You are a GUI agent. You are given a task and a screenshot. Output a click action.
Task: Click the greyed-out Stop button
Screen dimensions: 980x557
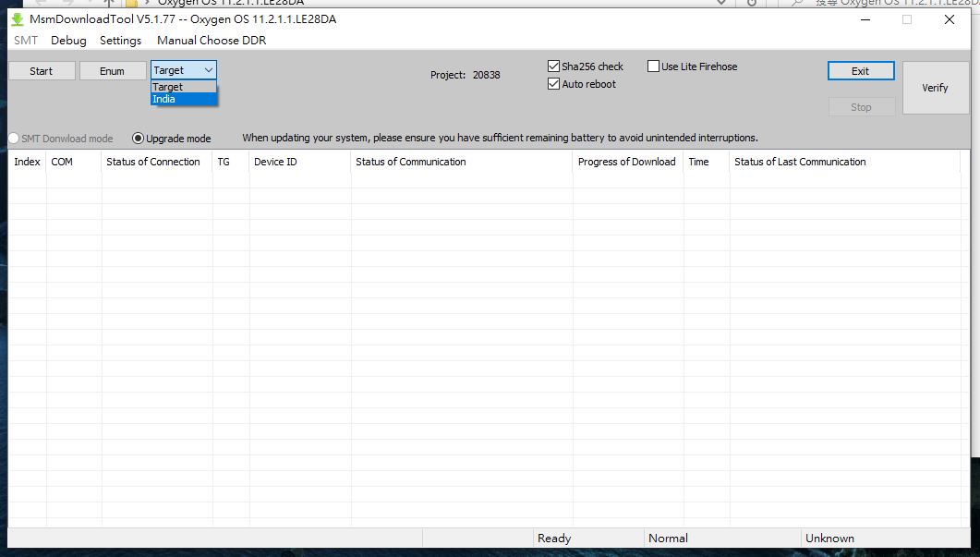point(861,107)
